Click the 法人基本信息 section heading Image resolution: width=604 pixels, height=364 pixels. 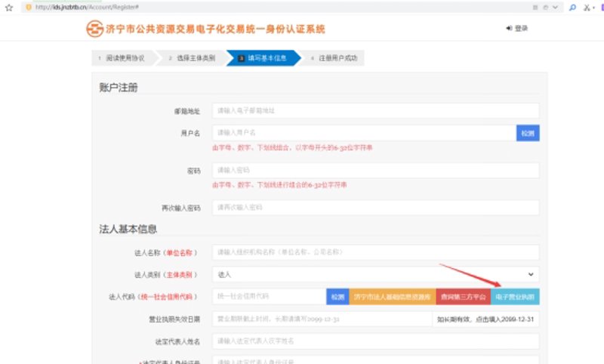click(128, 229)
